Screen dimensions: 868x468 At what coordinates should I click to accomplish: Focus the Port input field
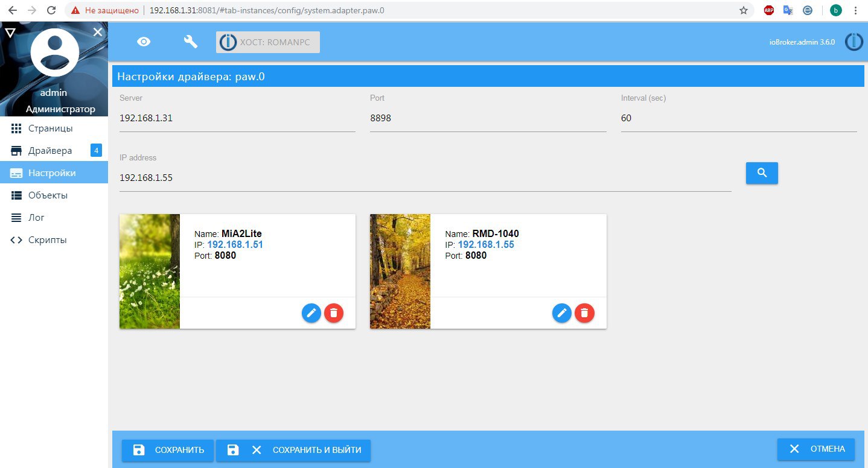point(488,119)
